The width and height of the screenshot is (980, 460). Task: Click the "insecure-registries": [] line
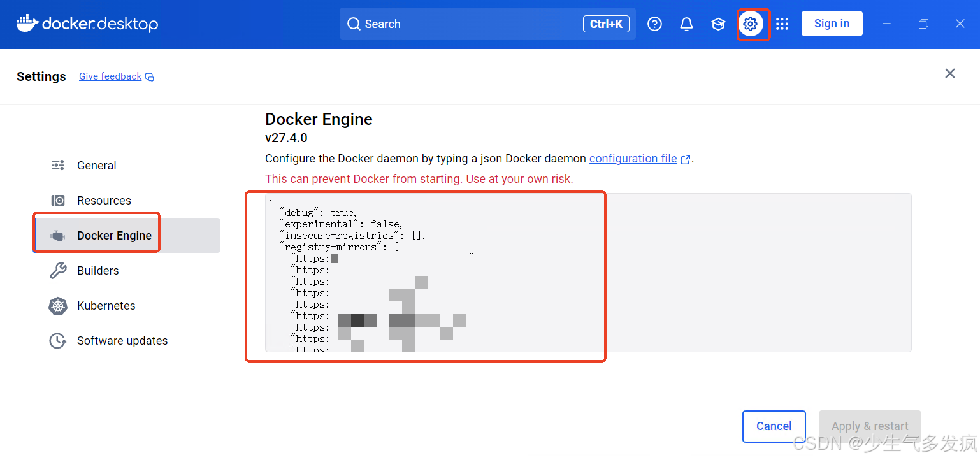pyautogui.click(x=352, y=236)
